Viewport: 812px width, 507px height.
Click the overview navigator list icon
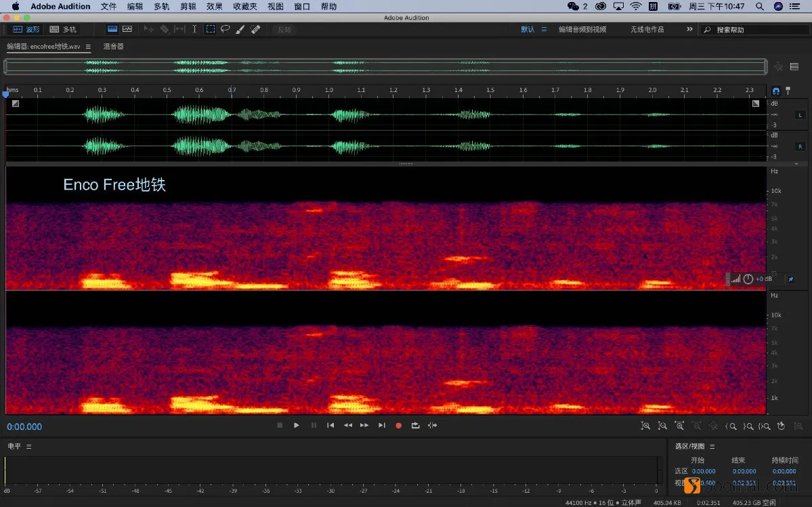click(x=794, y=66)
